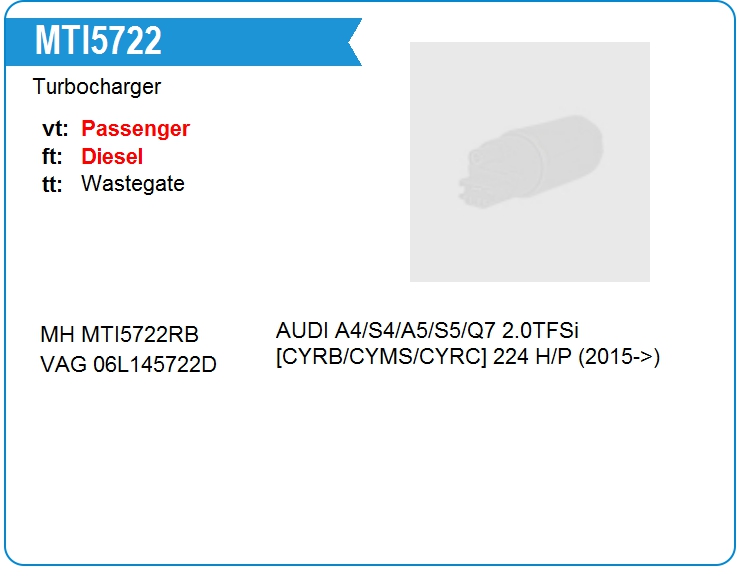Viewport: 740px width, 576px height.
Task: Select the red Diesel value
Action: [x=112, y=157]
